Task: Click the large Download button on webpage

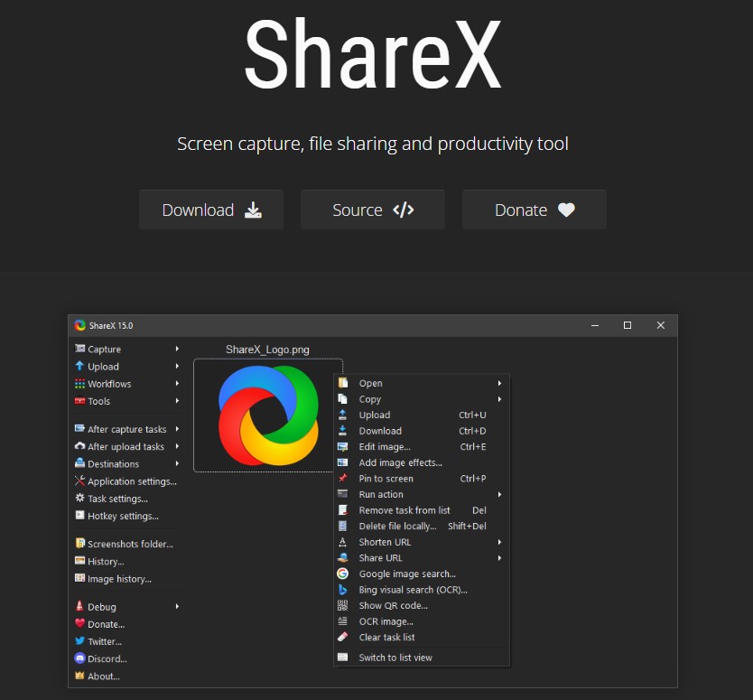Action: coord(211,210)
